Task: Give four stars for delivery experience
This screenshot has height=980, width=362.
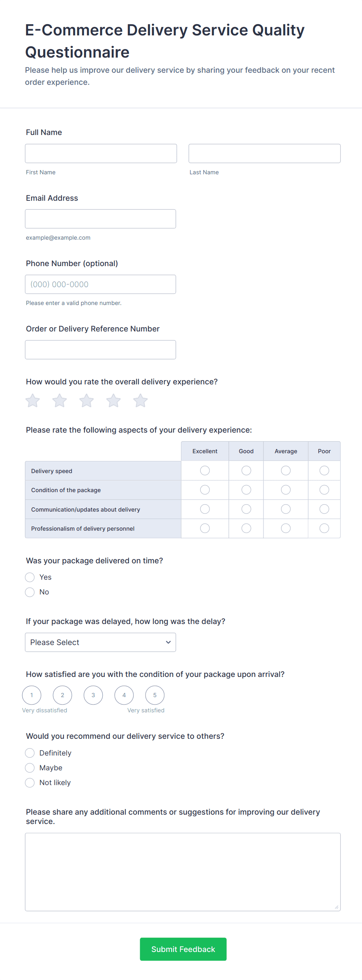Action: click(114, 401)
